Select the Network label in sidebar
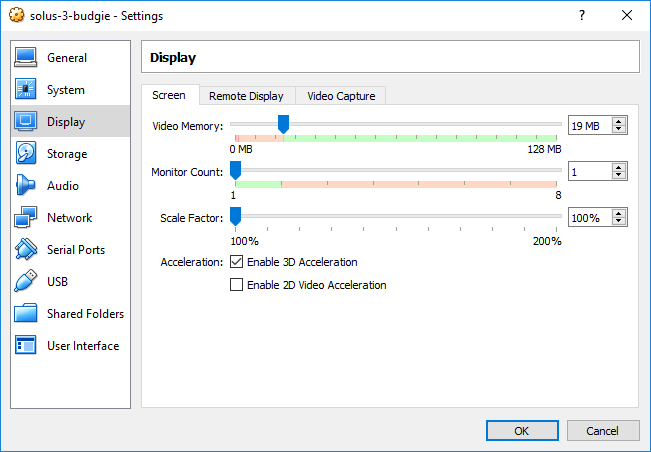 click(x=69, y=217)
